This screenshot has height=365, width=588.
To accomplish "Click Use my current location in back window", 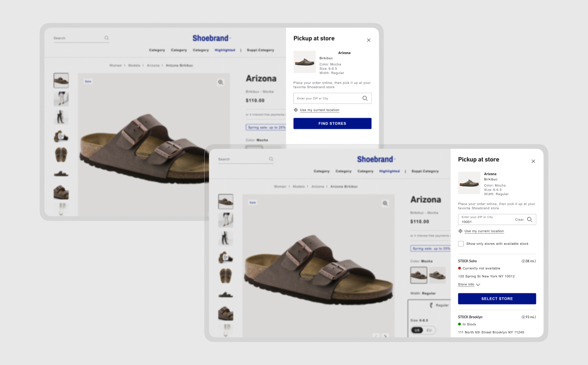I will (x=319, y=110).
